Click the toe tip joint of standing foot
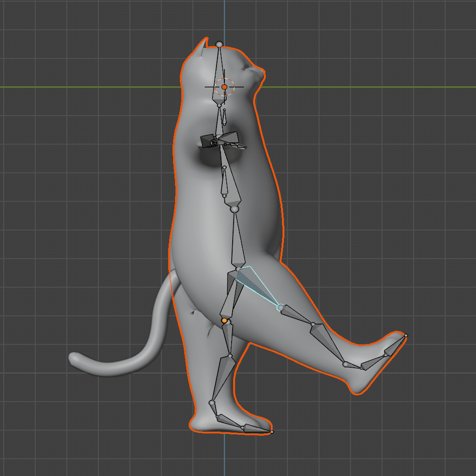 click(x=272, y=432)
